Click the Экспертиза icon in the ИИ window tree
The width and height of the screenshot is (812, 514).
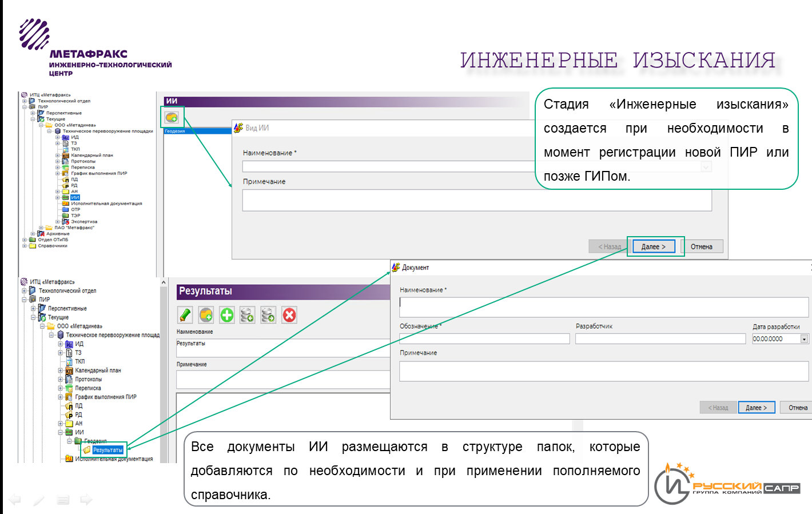point(66,222)
